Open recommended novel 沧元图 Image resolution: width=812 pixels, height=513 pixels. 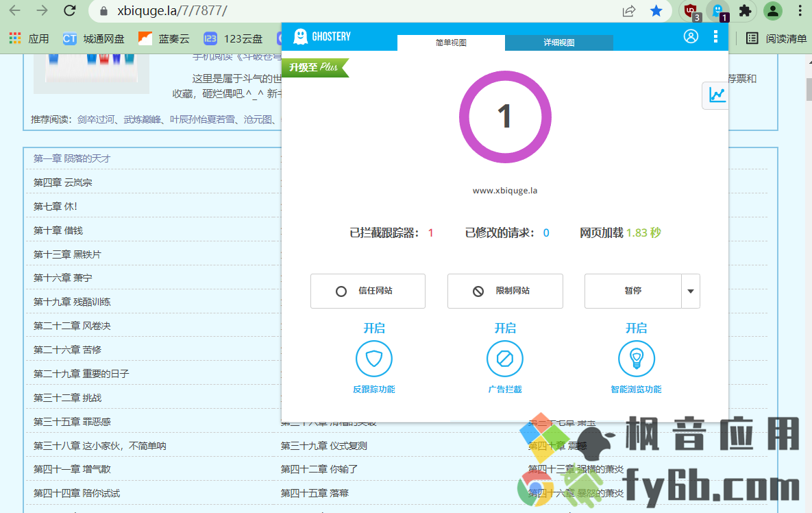click(x=258, y=120)
